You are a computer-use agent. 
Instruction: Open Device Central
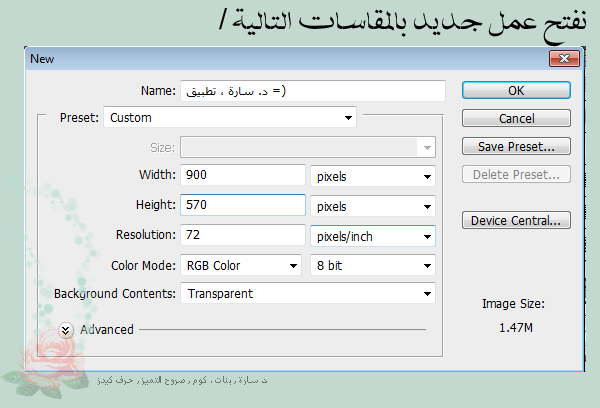point(516,220)
